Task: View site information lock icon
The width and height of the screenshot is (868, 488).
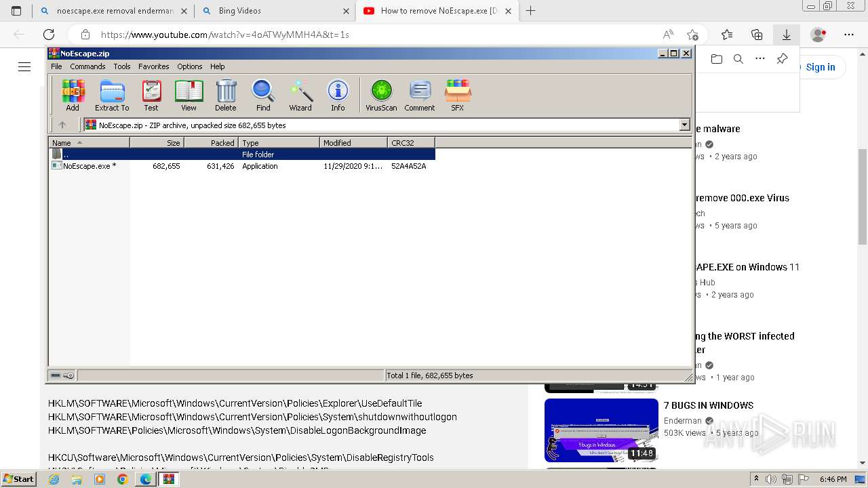Action: pos(85,35)
